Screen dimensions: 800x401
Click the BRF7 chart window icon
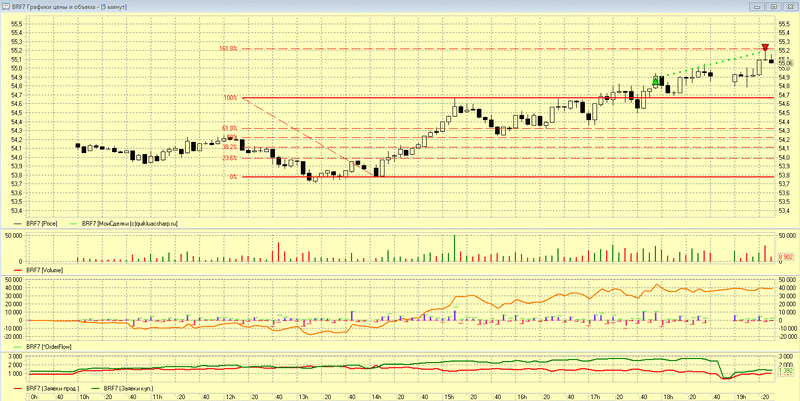click(6, 7)
